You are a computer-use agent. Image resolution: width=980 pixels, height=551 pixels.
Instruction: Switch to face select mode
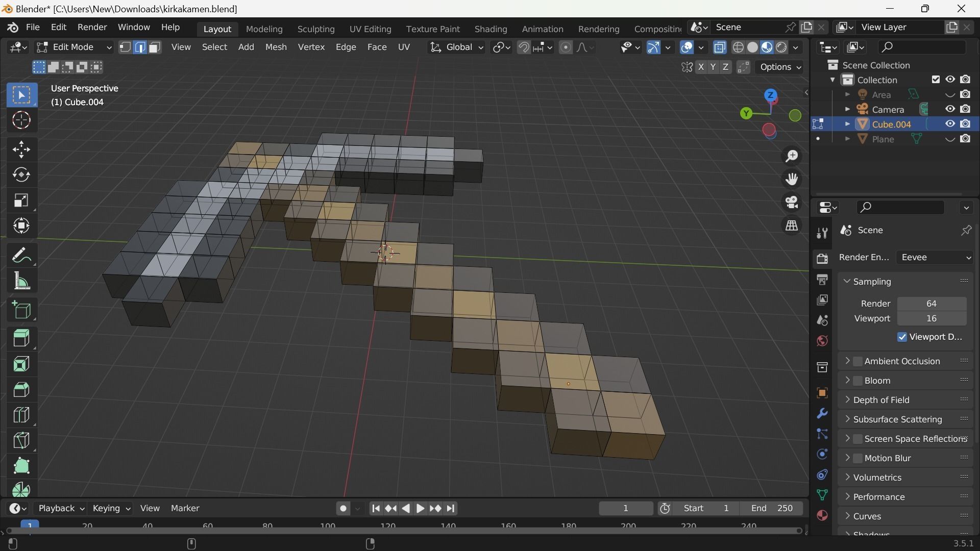click(155, 47)
